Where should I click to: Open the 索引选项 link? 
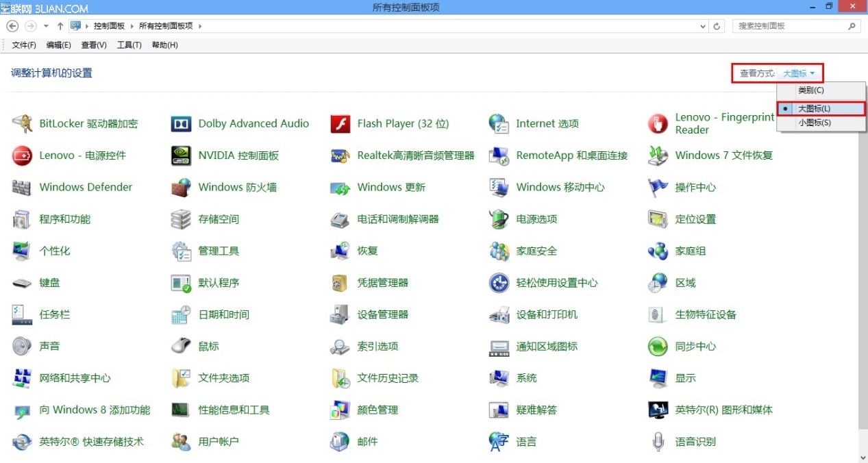tap(377, 347)
